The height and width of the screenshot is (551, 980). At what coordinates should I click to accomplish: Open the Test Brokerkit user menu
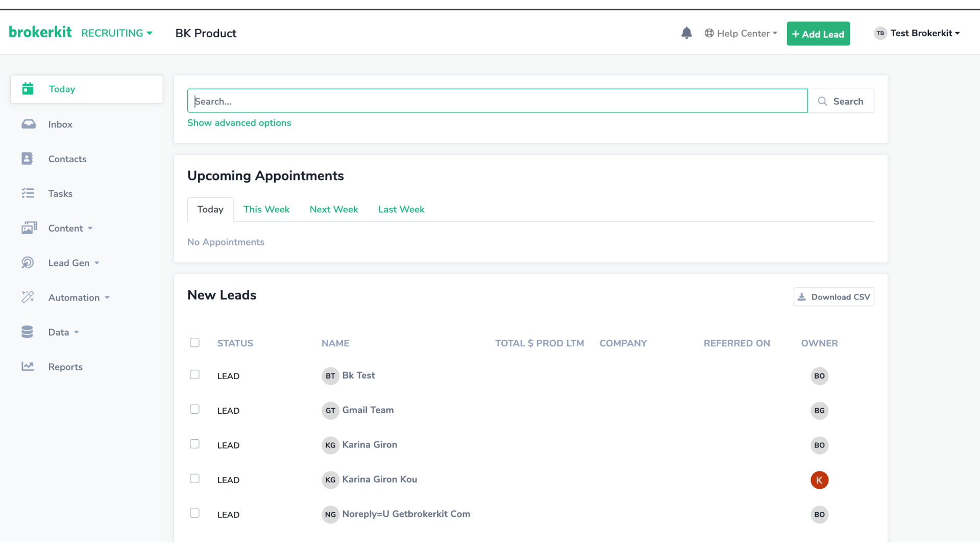click(x=918, y=33)
